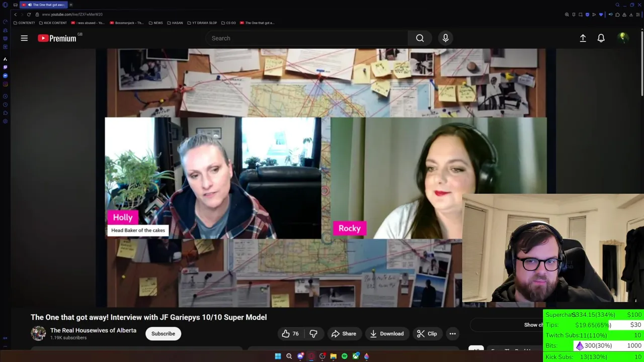Open more actions three-dot menu
Screen dimensions: 644x362
pyautogui.click(x=452, y=334)
